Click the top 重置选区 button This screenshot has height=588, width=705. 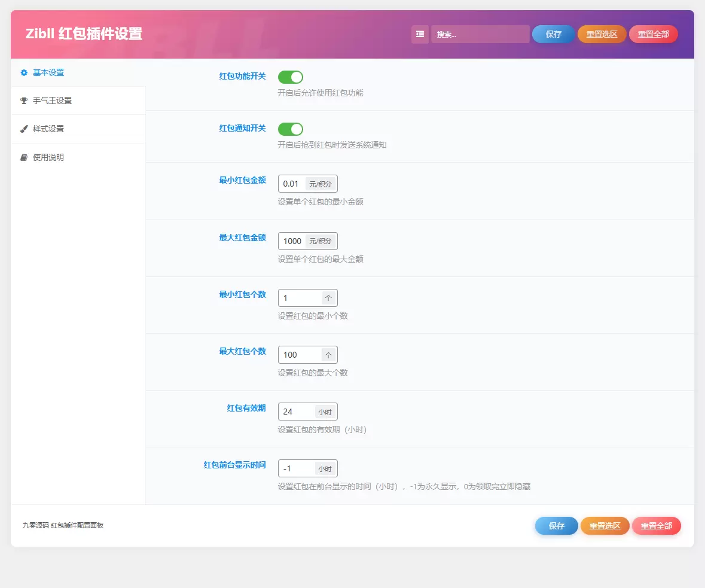[x=602, y=34]
